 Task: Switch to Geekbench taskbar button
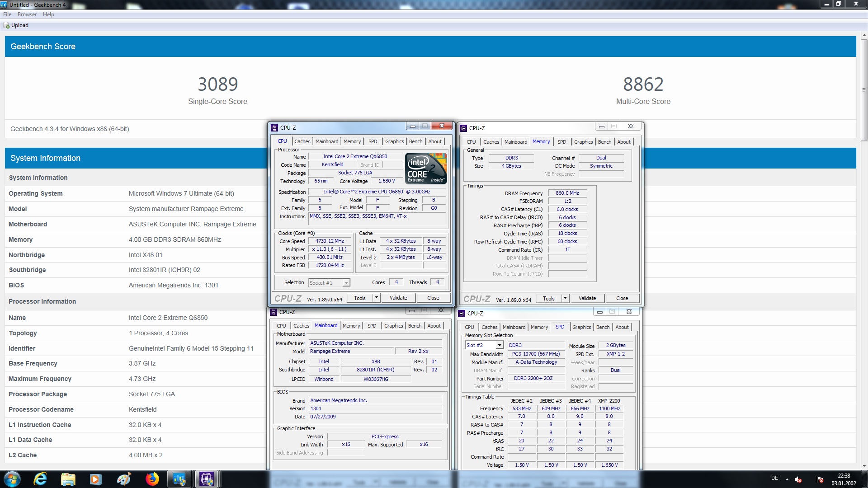coord(179,479)
